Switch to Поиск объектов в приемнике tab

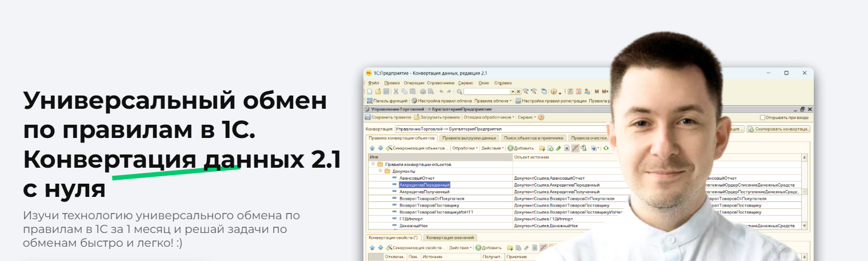coord(534,138)
